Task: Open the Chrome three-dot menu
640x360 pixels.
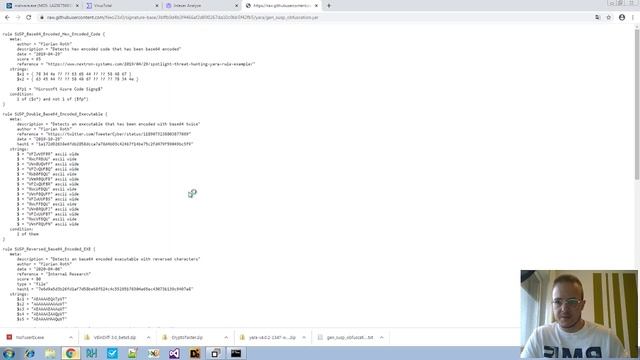Action: [633, 18]
